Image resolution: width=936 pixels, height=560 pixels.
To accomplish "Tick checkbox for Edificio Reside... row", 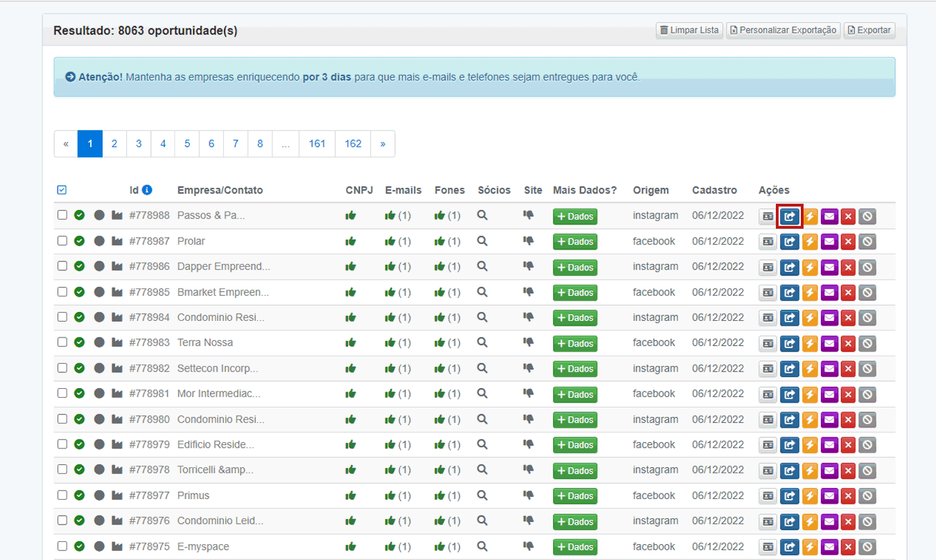I will click(62, 444).
